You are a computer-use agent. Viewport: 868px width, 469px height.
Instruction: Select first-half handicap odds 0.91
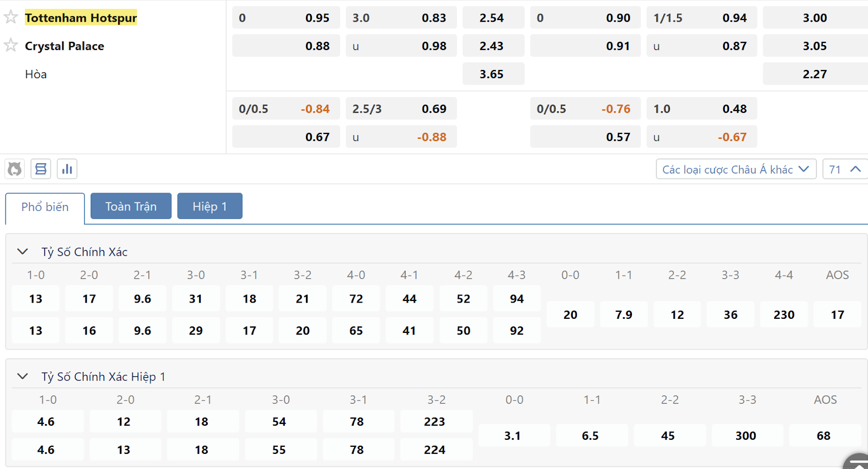pyautogui.click(x=585, y=46)
